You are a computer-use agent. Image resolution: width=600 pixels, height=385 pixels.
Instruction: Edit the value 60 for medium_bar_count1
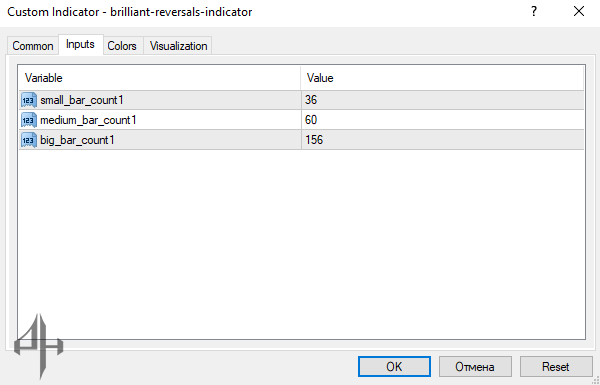click(x=442, y=120)
